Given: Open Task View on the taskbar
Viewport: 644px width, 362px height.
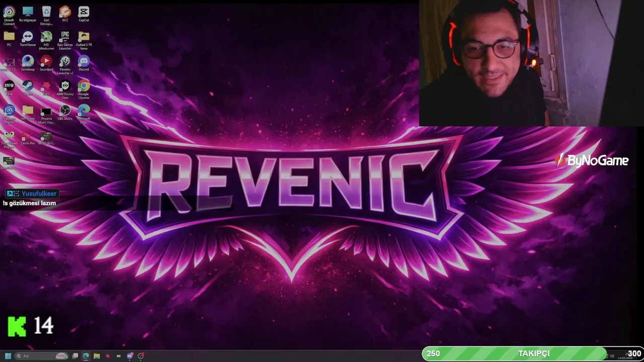Looking at the screenshot, I should tap(75, 356).
